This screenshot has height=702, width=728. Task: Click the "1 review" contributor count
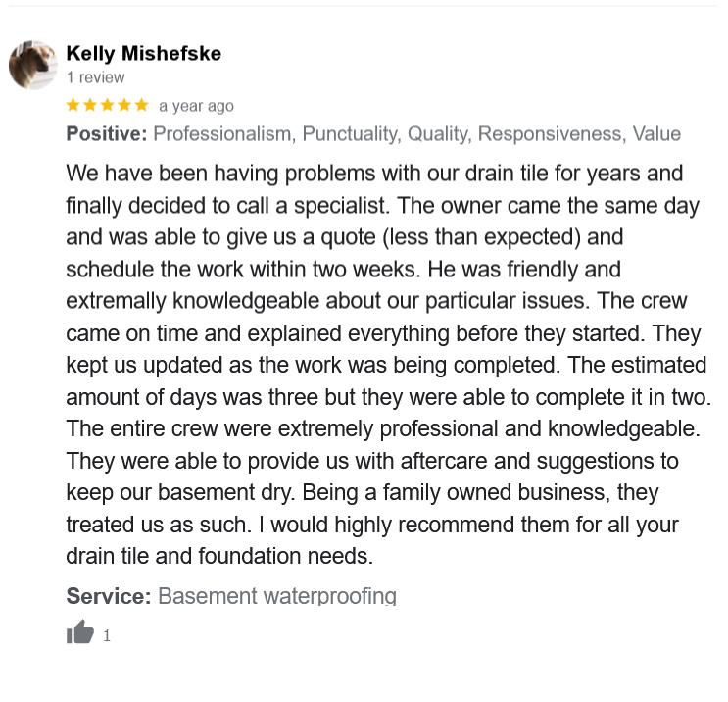click(x=95, y=77)
